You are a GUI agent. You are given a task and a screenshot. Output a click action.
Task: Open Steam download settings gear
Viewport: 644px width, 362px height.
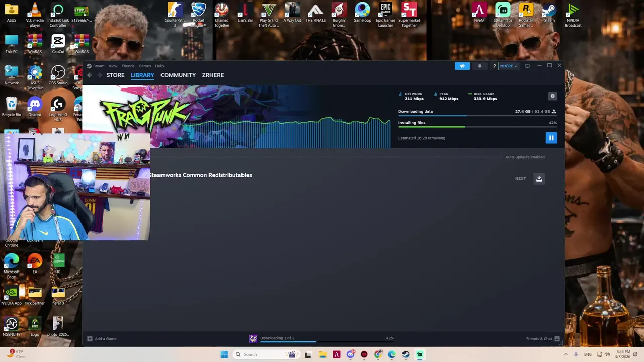click(x=552, y=96)
